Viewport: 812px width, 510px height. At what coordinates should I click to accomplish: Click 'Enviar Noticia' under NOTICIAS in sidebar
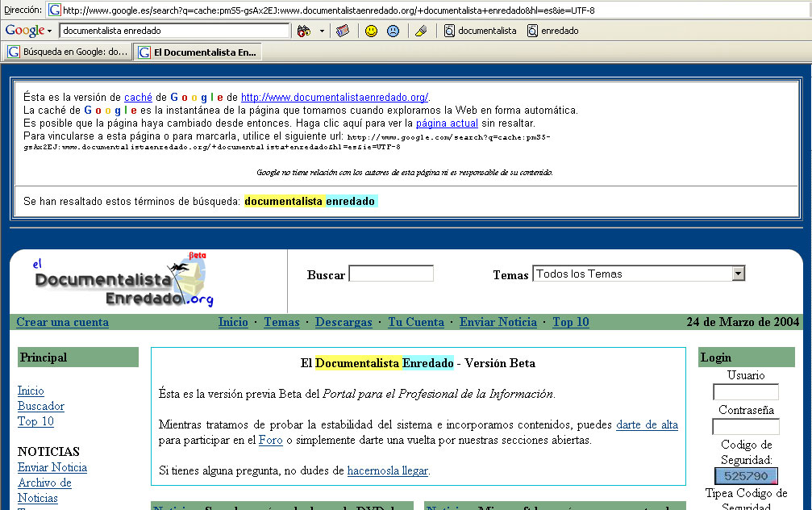[52, 467]
